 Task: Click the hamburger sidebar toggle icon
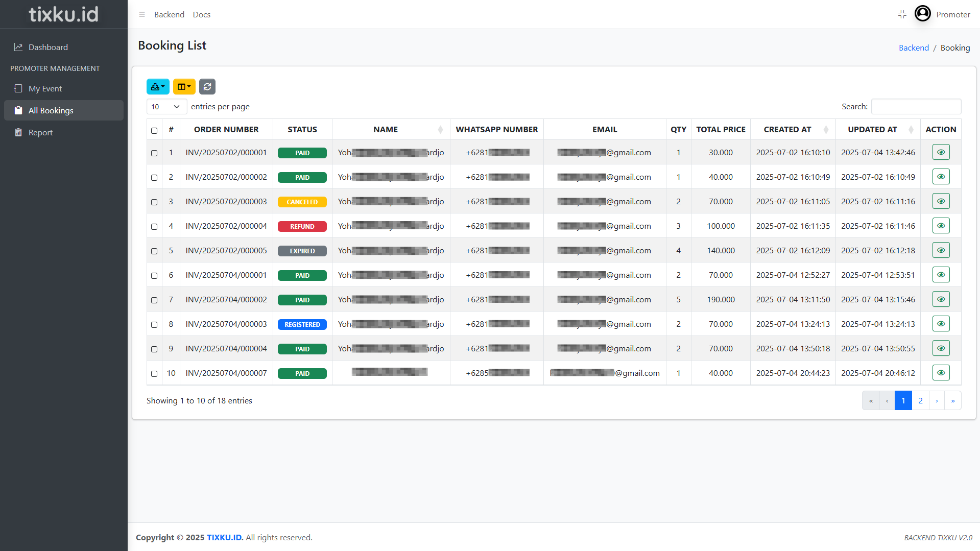pos(142,14)
